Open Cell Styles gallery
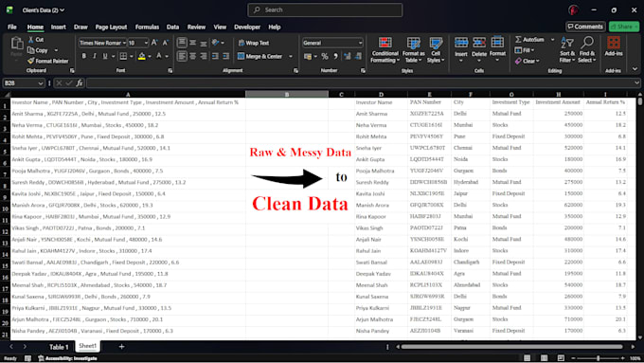 click(x=436, y=49)
